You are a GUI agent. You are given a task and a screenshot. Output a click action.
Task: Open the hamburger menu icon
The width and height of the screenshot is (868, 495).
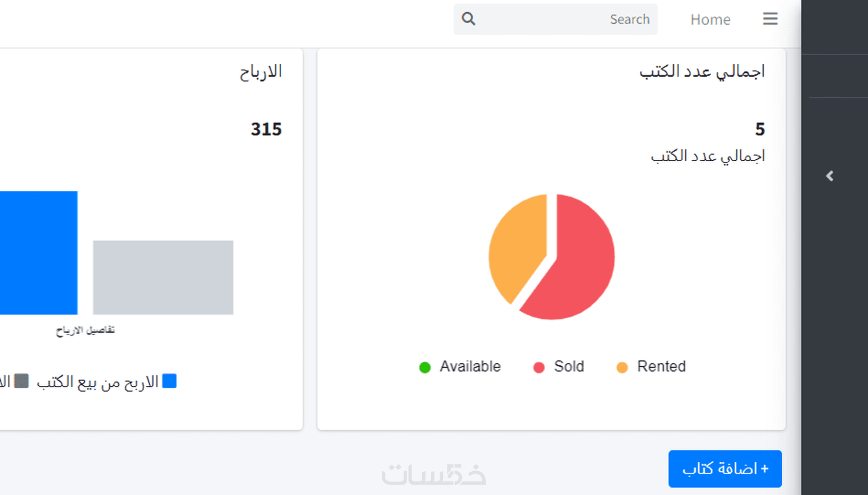tap(770, 19)
